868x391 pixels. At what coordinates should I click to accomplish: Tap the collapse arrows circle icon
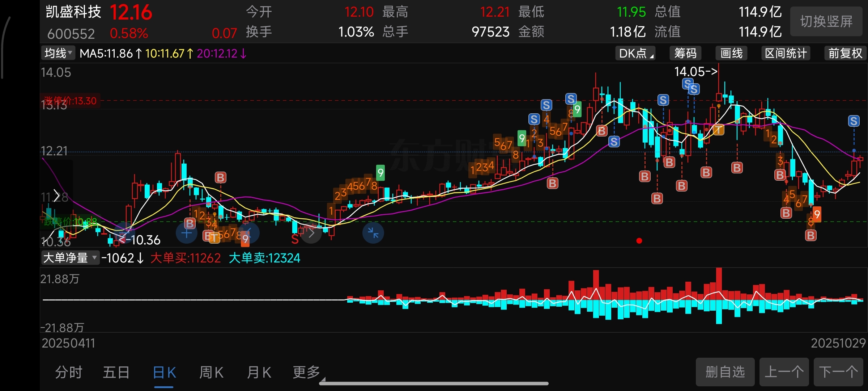373,233
